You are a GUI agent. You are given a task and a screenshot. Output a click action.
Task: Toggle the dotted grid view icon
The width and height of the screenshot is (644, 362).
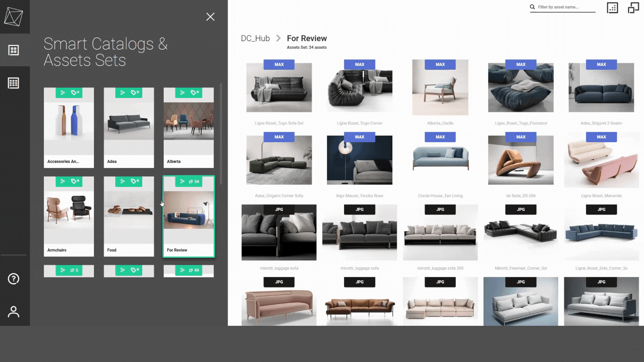click(x=612, y=8)
